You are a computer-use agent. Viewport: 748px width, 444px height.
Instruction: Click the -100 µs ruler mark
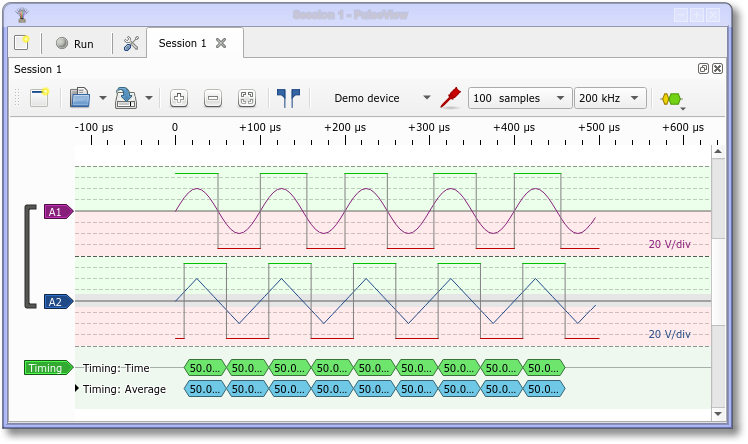pos(94,127)
